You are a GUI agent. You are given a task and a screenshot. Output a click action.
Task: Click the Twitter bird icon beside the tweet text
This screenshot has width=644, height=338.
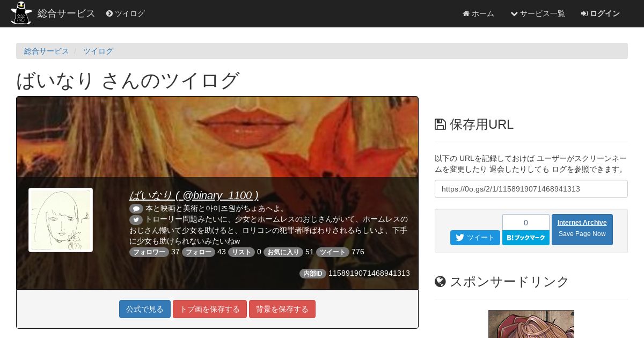point(136,219)
